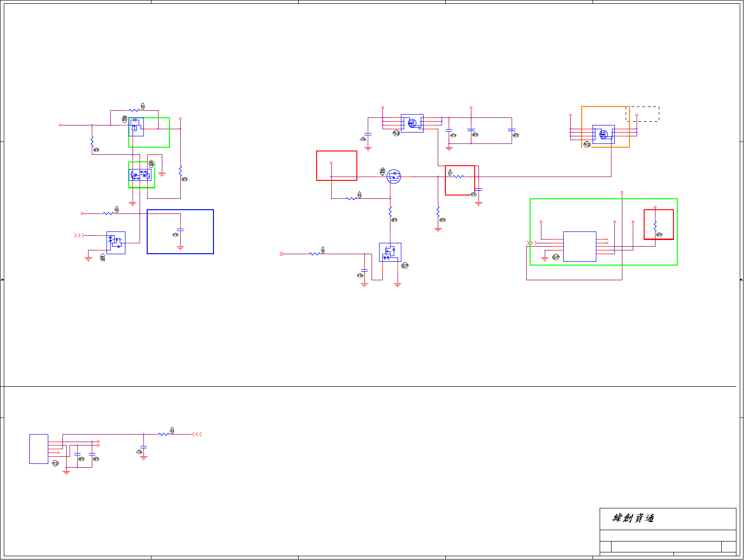This screenshot has height=560, width=744.
Task: Click the double-arrow input port left of center
Action: click(282, 254)
